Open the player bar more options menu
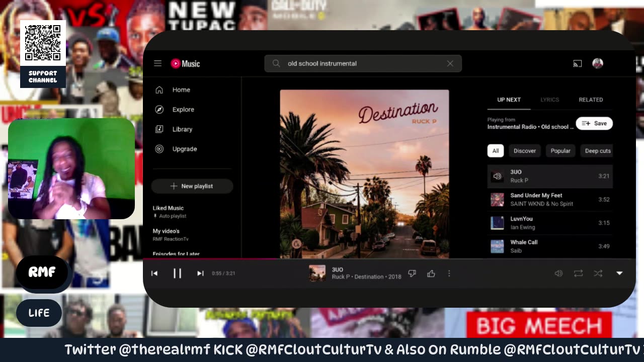Viewport: 644px width, 362px height. click(449, 273)
